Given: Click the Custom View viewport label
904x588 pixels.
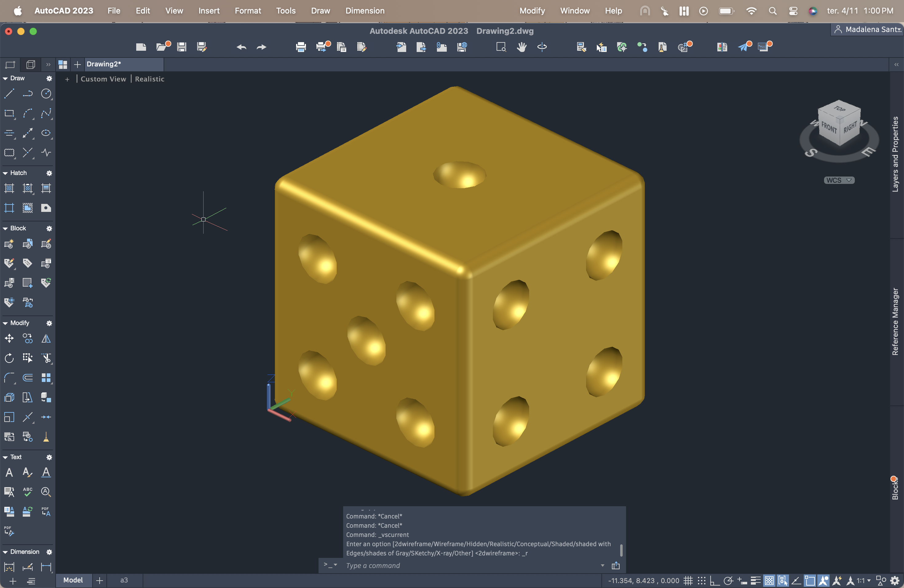Looking at the screenshot, I should coord(103,79).
